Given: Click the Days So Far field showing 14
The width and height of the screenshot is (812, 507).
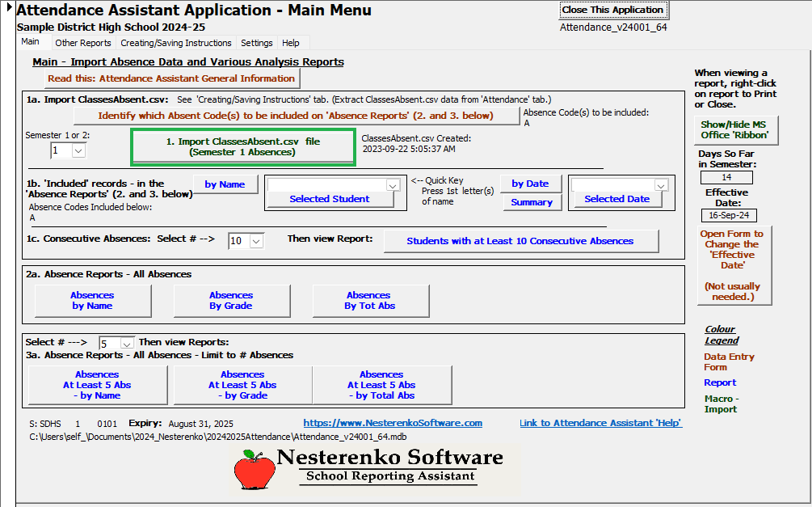Looking at the screenshot, I should (x=726, y=177).
